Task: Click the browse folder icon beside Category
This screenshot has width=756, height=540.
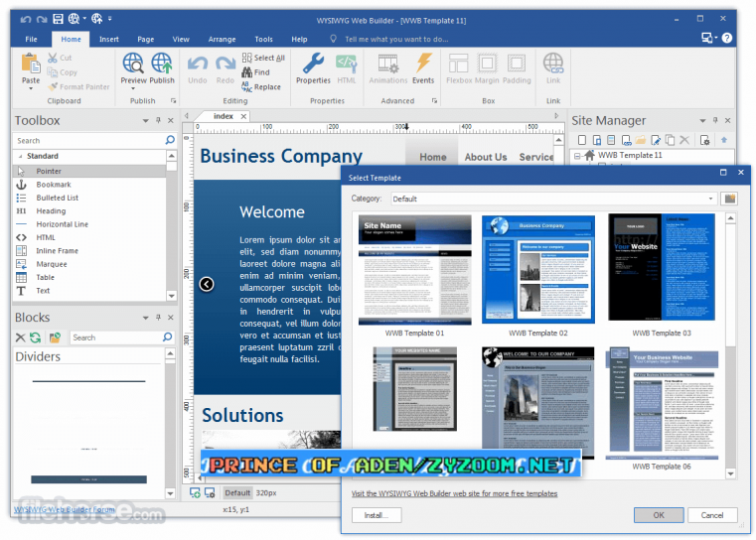Action: (x=730, y=199)
